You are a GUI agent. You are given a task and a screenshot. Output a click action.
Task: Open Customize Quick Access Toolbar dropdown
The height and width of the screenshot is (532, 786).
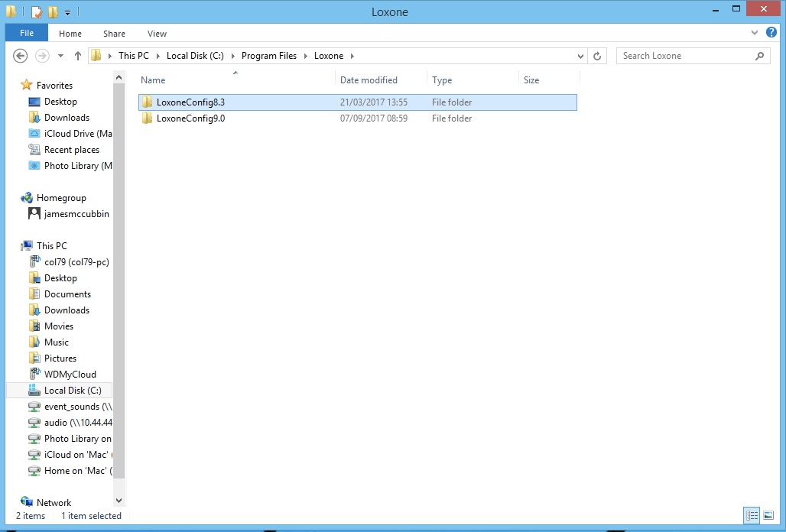click(x=67, y=13)
